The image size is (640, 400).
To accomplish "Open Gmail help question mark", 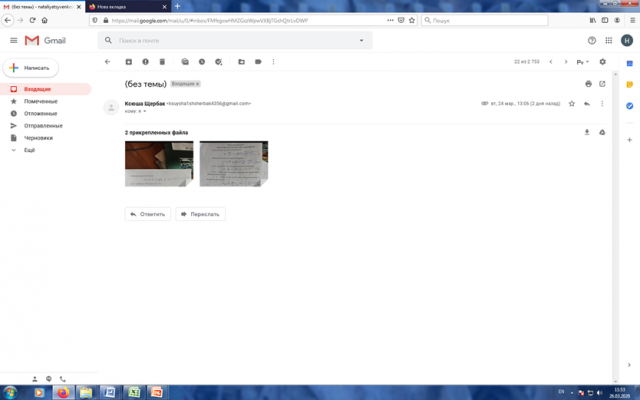I will 592,40.
